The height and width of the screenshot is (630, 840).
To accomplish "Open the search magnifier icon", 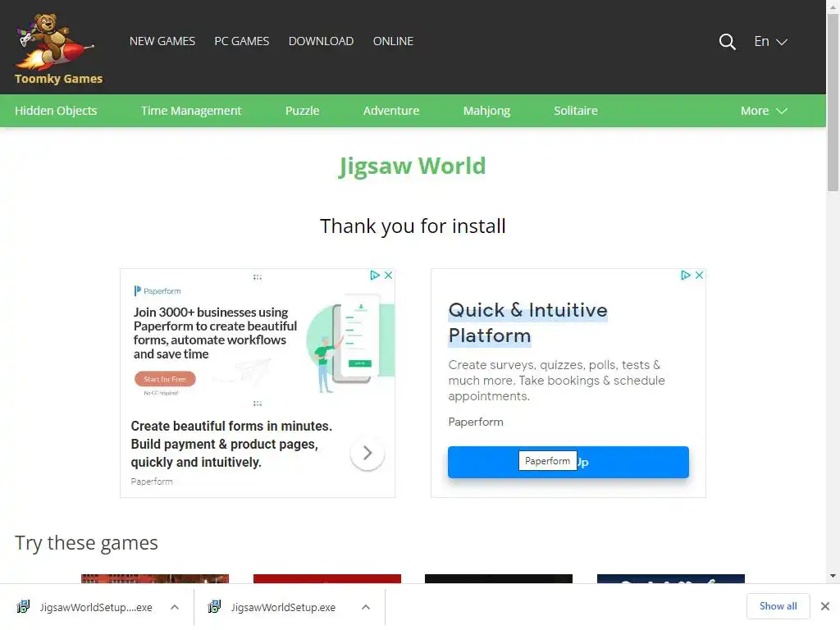I will click(x=727, y=42).
